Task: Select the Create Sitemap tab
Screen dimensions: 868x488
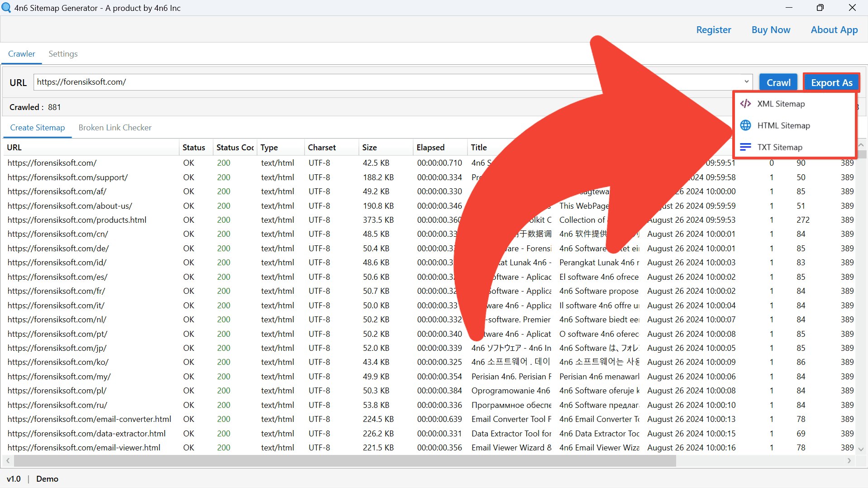Action: (38, 128)
